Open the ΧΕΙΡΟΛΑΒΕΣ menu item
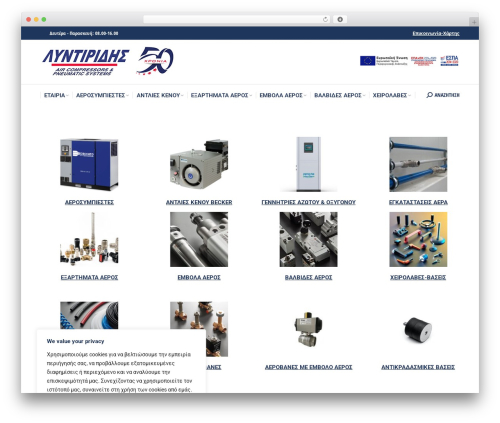This screenshot has width=500, height=423. [391, 95]
